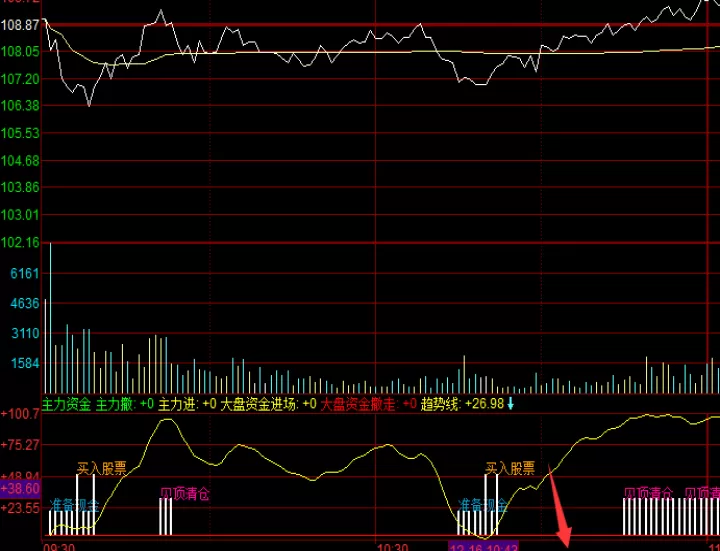Click the +100.7 indicator axis label
720x551 pixels.
20,414
